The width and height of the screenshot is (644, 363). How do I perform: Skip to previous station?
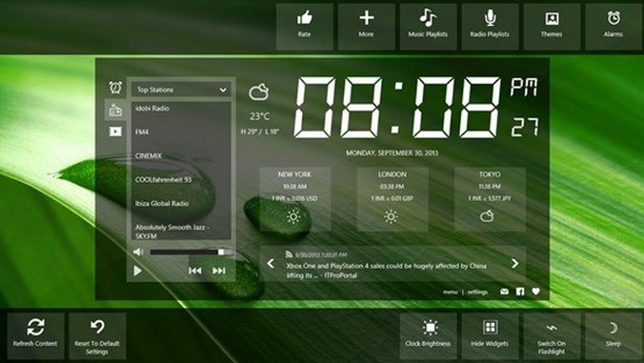195,271
